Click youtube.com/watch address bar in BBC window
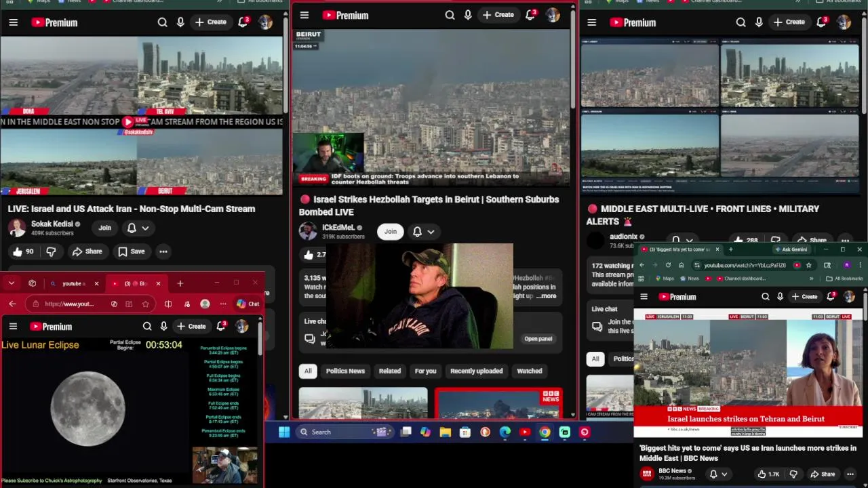This screenshot has width=868, height=488. [x=745, y=265]
